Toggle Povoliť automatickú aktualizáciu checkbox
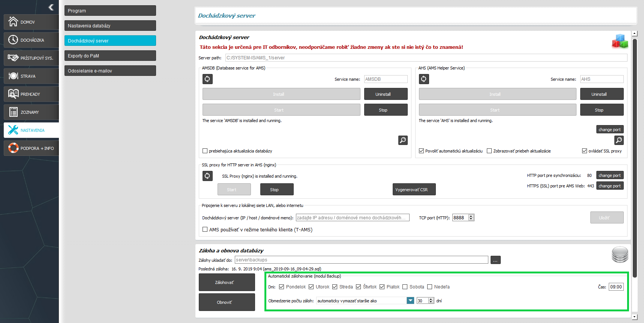 421,151
